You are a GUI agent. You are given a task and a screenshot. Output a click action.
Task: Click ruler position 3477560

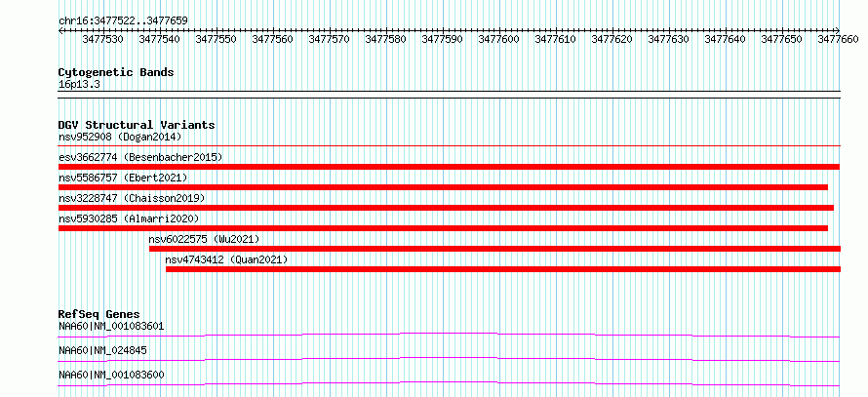[x=272, y=39]
